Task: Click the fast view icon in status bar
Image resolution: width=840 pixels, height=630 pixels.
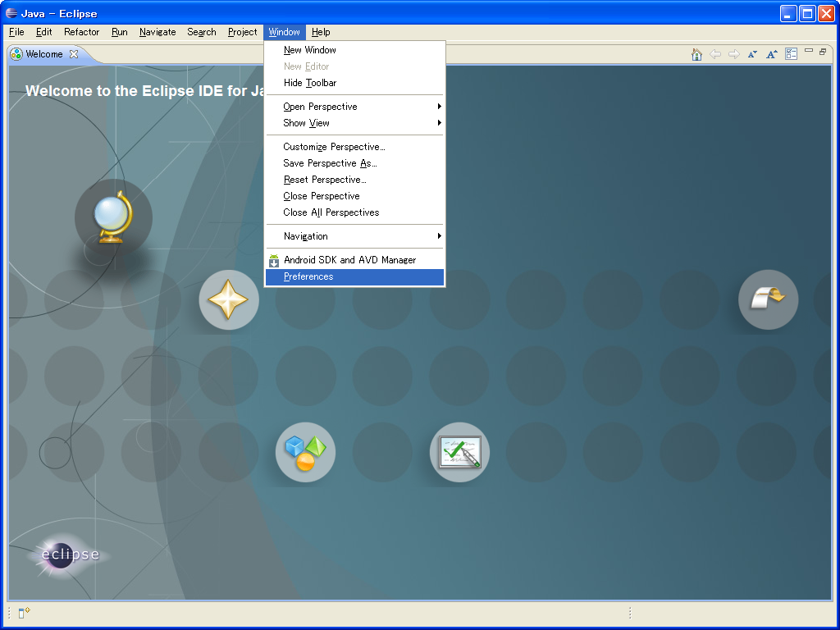Action: point(24,612)
